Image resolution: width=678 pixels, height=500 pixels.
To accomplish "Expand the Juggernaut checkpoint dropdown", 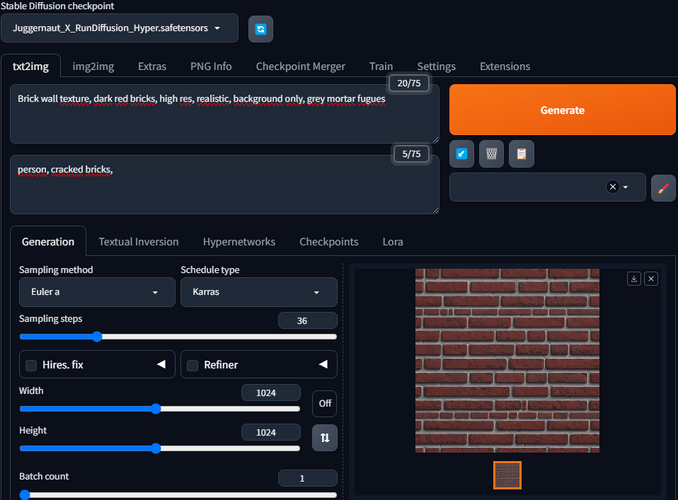I will 119,28.
